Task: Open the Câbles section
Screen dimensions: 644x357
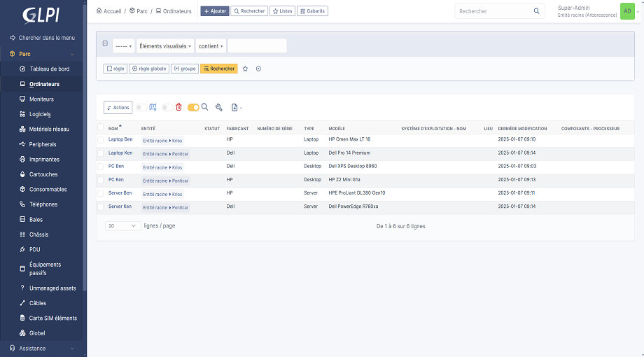Action: click(x=37, y=303)
